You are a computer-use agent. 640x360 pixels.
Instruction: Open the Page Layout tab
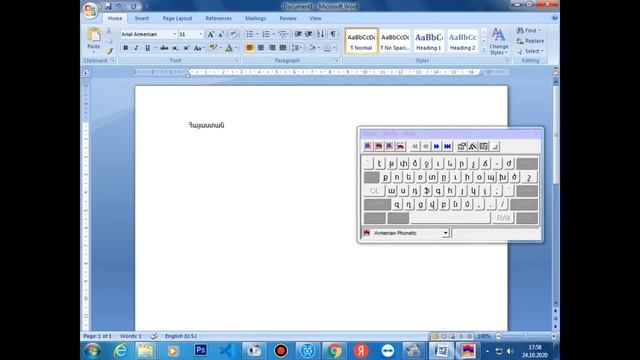177,18
